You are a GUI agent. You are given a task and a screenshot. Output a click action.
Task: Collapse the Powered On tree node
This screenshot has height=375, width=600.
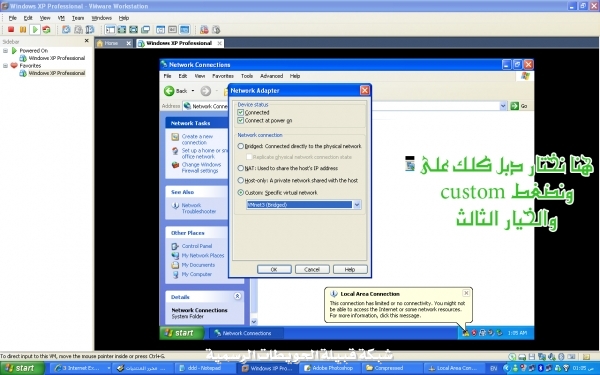pyautogui.click(x=5, y=51)
